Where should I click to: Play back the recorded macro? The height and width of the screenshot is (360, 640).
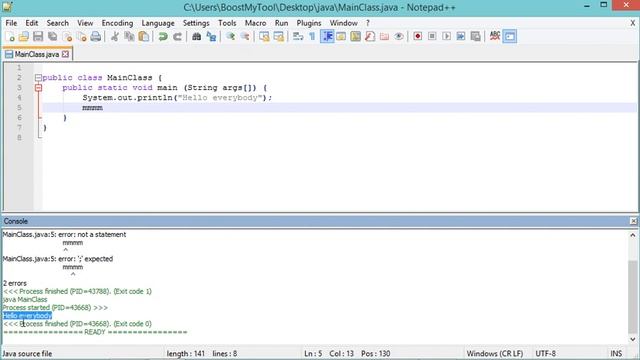coord(447,37)
